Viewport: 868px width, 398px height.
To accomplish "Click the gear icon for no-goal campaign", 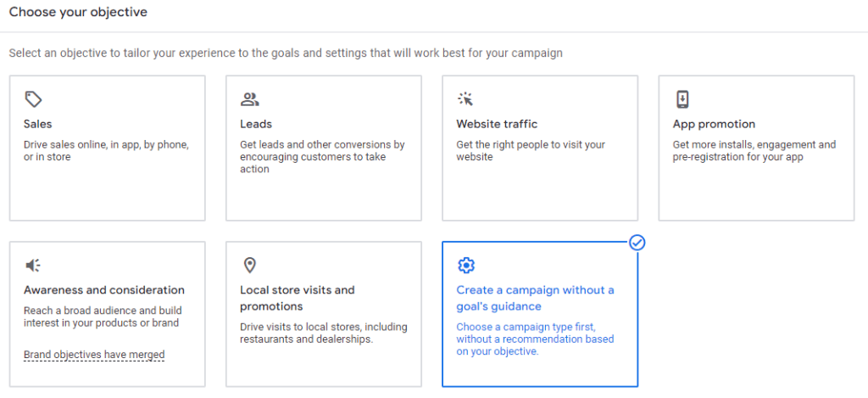I will click(x=465, y=266).
